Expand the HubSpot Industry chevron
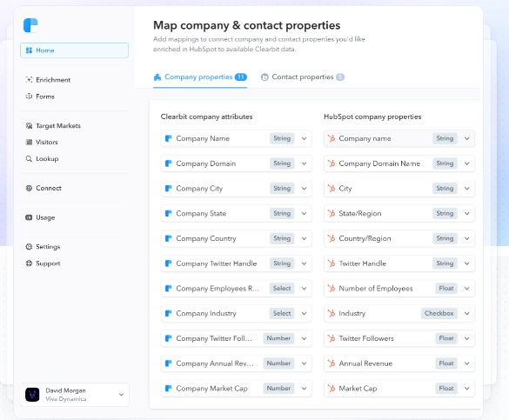 (x=466, y=313)
